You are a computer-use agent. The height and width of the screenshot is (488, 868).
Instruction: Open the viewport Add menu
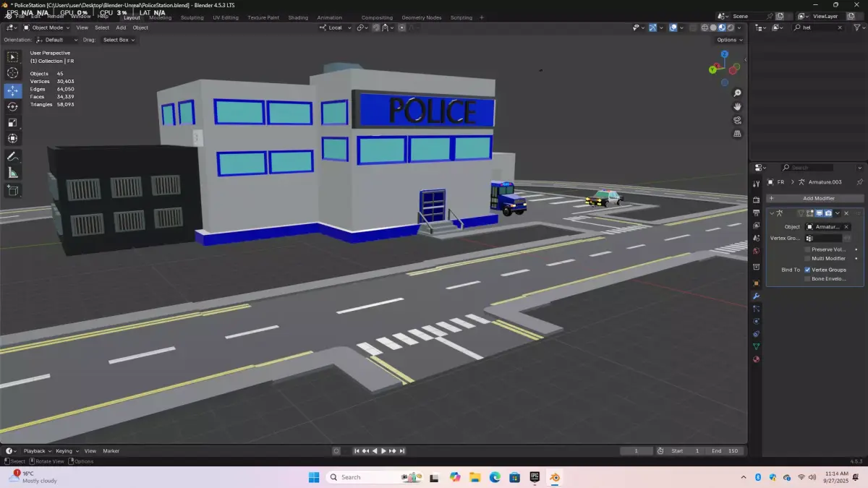[121, 27]
